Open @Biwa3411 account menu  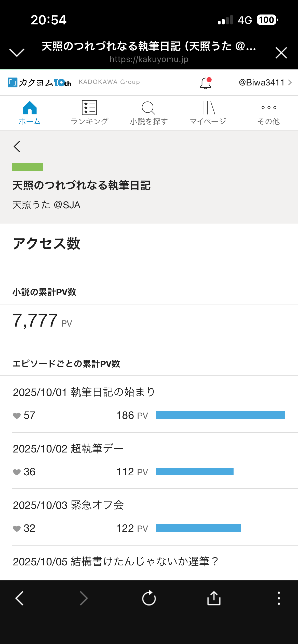point(265,82)
